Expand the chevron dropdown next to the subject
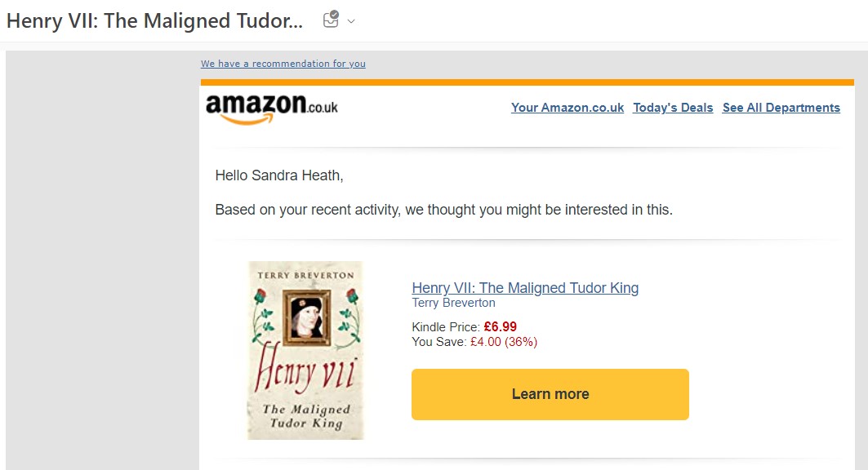The height and width of the screenshot is (470, 868). tap(351, 21)
